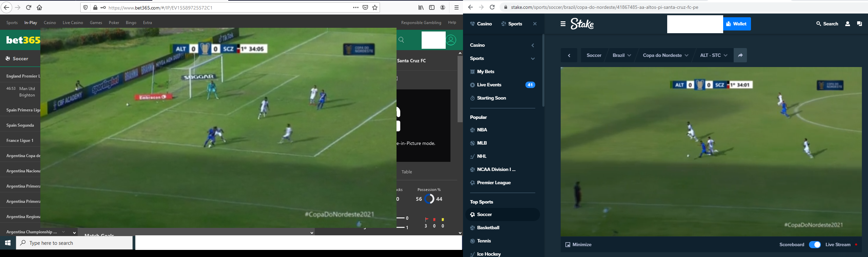Select the Stake Sports top tab

pyautogui.click(x=512, y=24)
